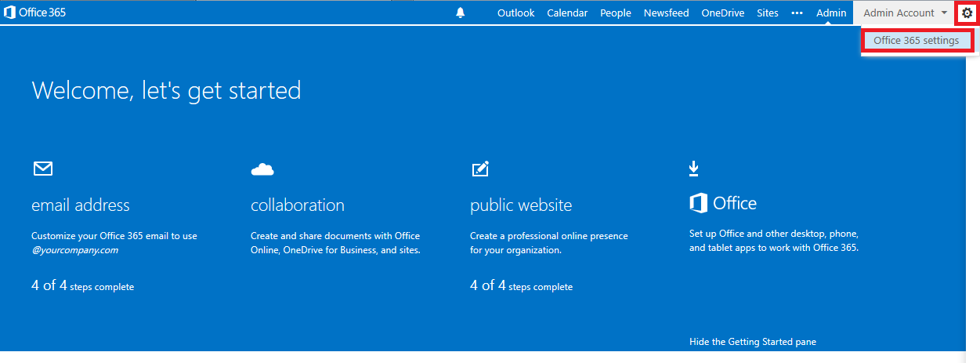Open the more apps ellipsis menu
Image resolution: width=980 pixels, height=363 pixels.
pyautogui.click(x=797, y=13)
